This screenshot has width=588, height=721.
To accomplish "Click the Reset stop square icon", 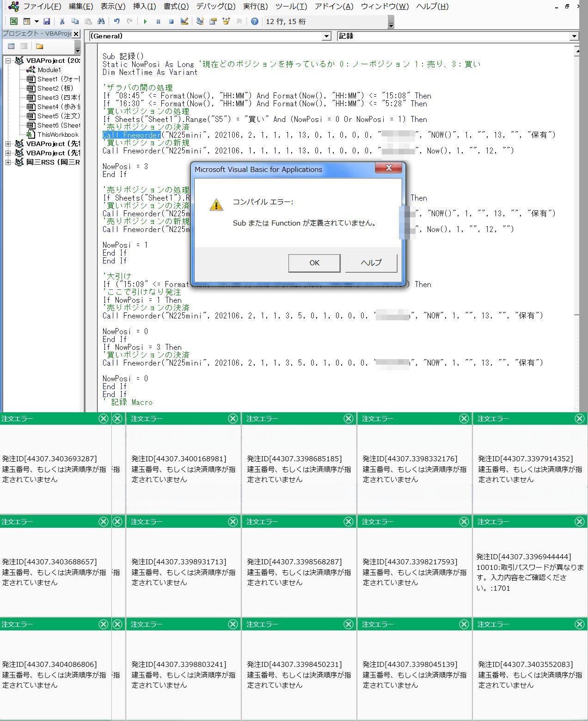I will click(x=171, y=21).
